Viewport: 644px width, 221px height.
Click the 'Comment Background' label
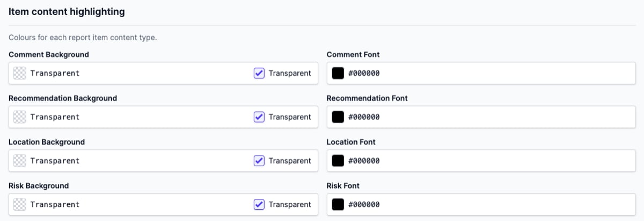pyautogui.click(x=49, y=54)
